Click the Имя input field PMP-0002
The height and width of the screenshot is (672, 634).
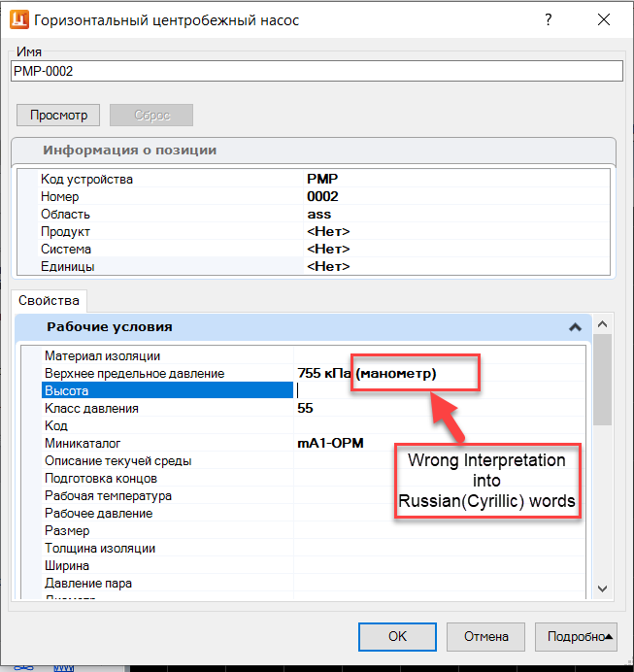[317, 71]
